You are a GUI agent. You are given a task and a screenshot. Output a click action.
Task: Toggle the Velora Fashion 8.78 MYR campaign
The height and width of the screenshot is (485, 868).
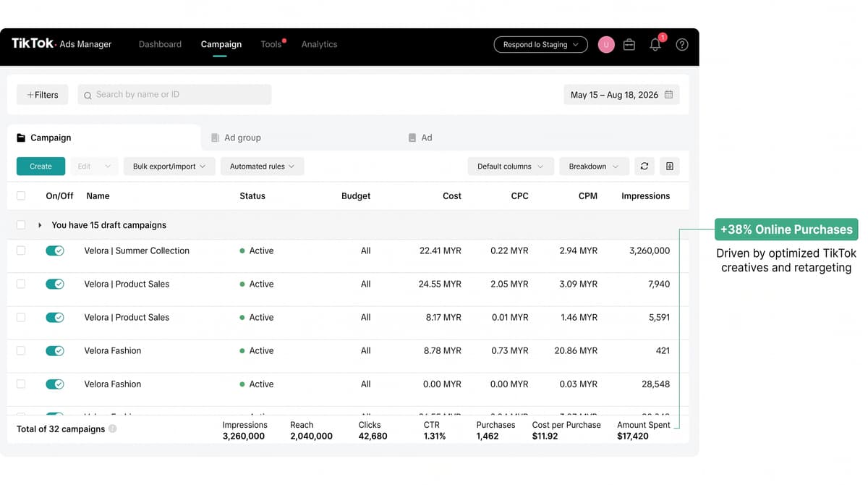55,350
